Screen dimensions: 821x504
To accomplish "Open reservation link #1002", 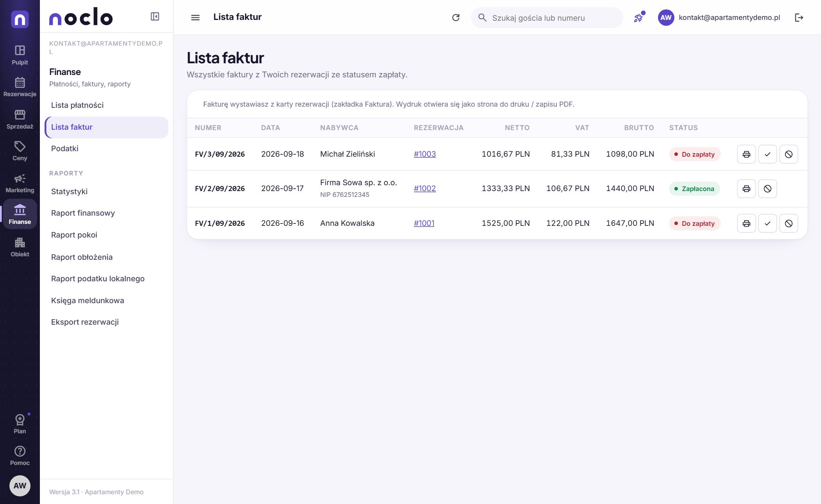I will 425,188.
